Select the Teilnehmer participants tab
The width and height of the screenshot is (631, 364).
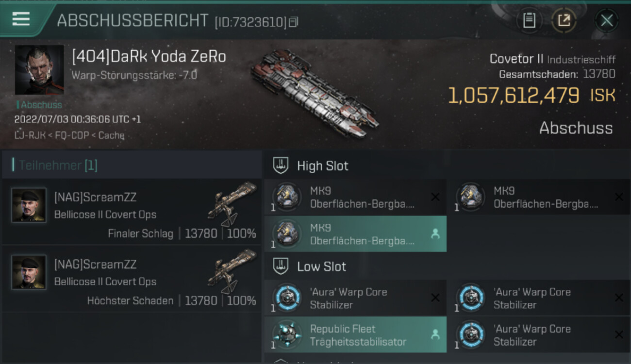(x=57, y=165)
